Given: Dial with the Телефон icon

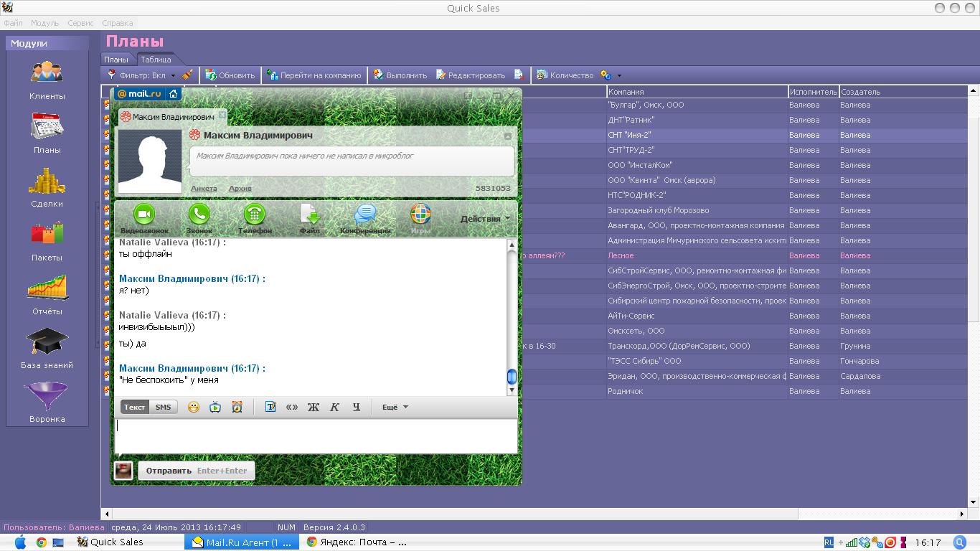Looking at the screenshot, I should (x=255, y=219).
